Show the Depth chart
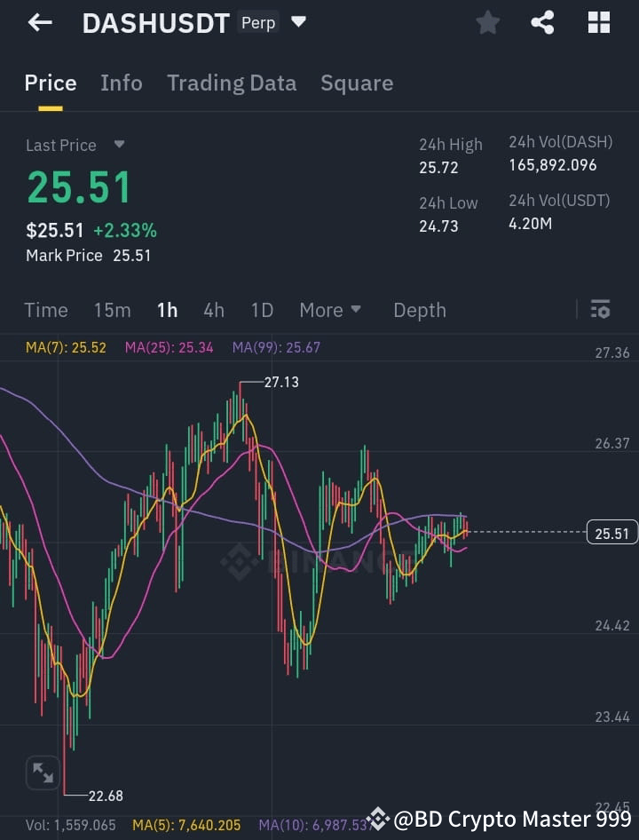 tap(419, 310)
